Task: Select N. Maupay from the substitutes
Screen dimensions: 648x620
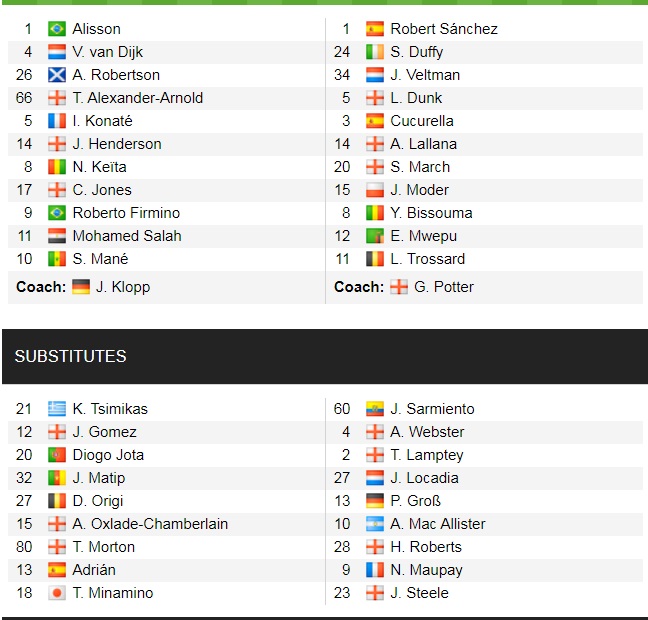Action: (426, 570)
